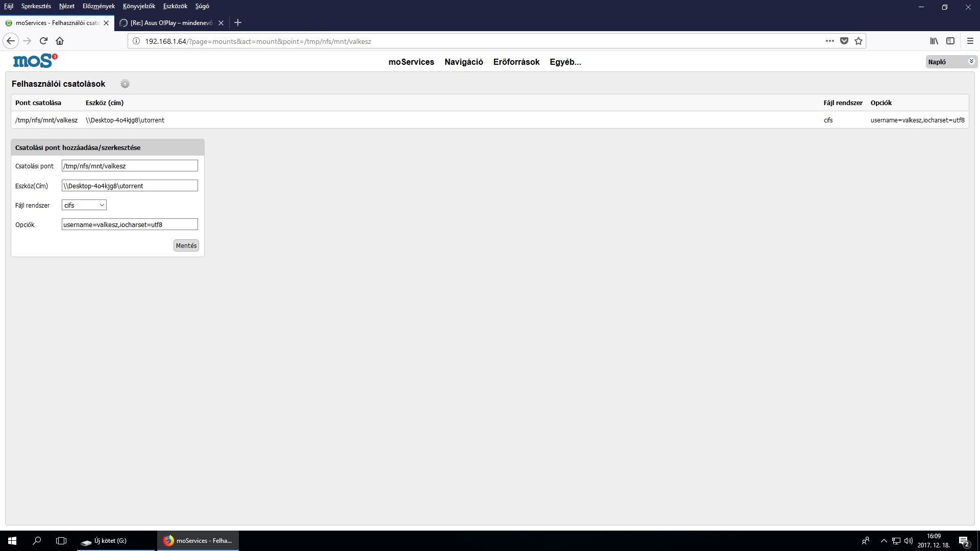The width and height of the screenshot is (980, 551).
Task: Open the Könyvjelzők menu
Action: pos(139,6)
